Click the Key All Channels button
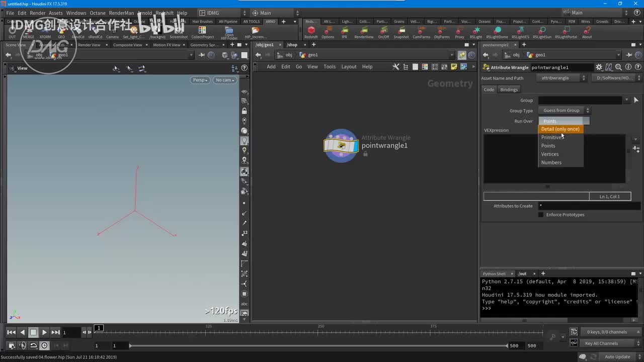 coord(601,343)
